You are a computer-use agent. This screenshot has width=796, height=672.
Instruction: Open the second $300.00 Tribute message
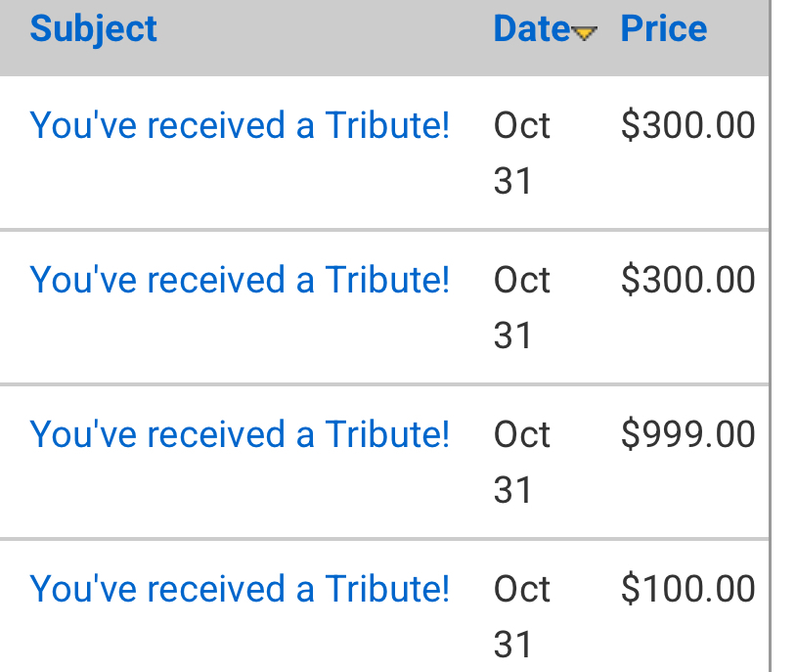coord(240,280)
